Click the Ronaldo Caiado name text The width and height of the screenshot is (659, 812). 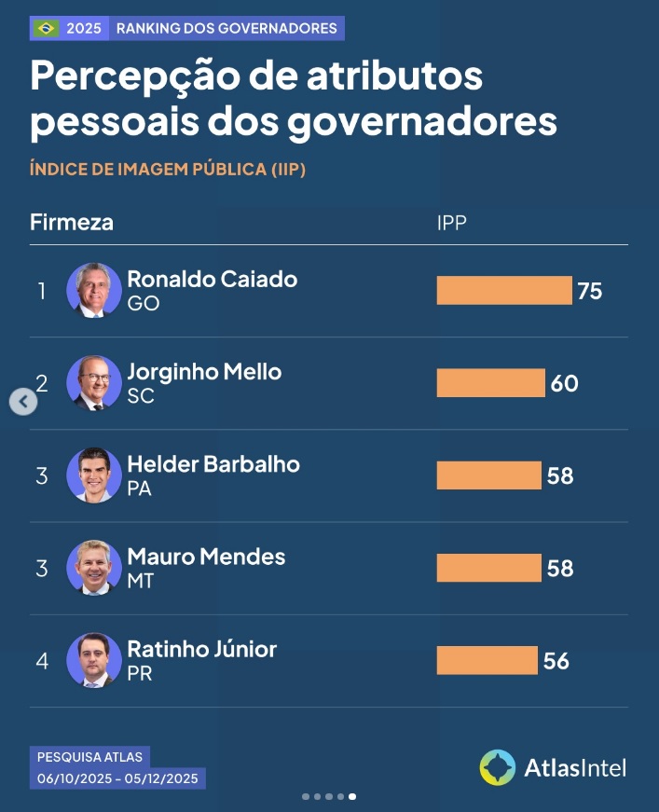tap(212, 279)
